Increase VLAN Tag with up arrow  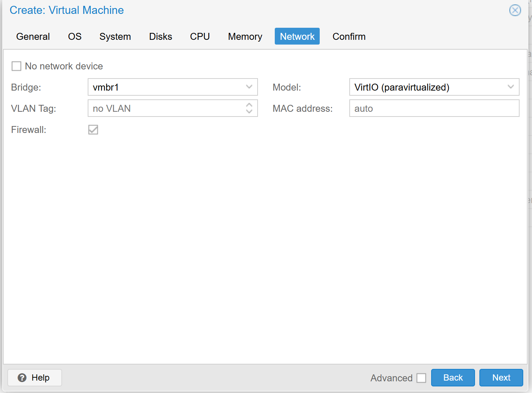pos(249,104)
